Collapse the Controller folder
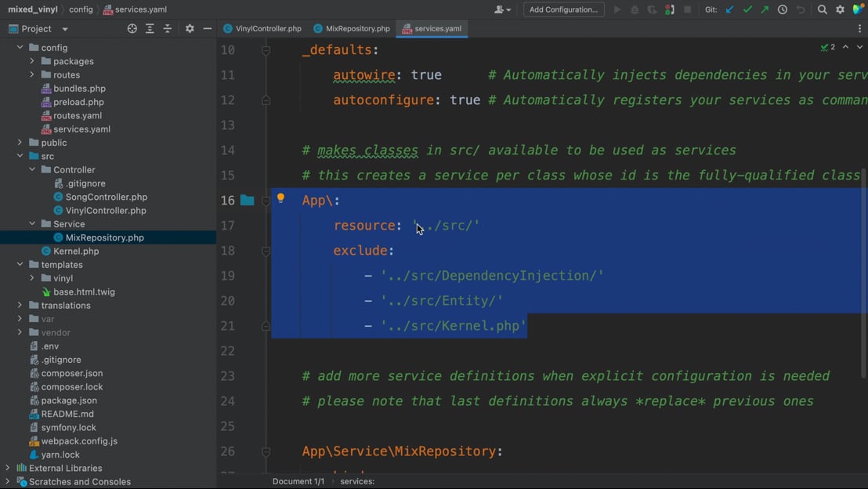 coord(32,170)
